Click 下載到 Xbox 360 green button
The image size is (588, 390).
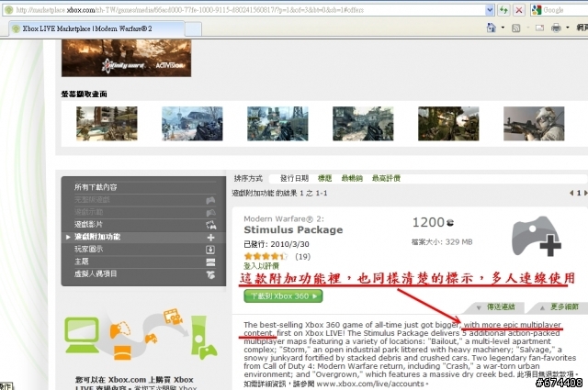click(283, 296)
